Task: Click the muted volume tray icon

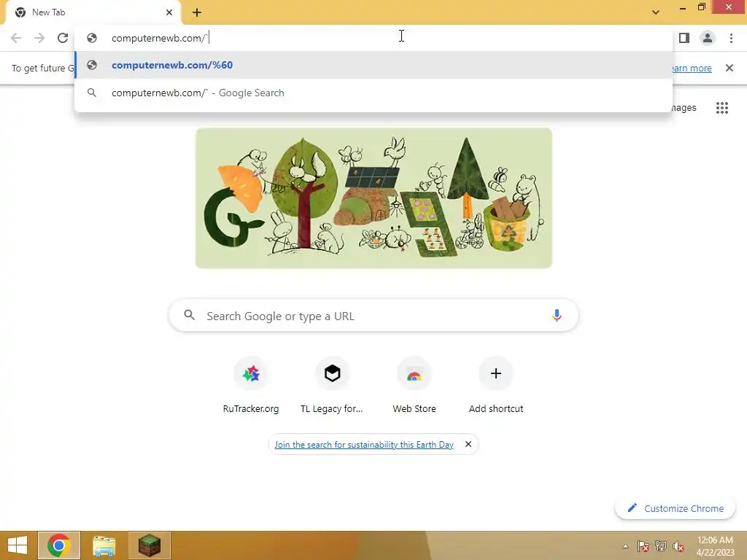Action: pos(678,546)
